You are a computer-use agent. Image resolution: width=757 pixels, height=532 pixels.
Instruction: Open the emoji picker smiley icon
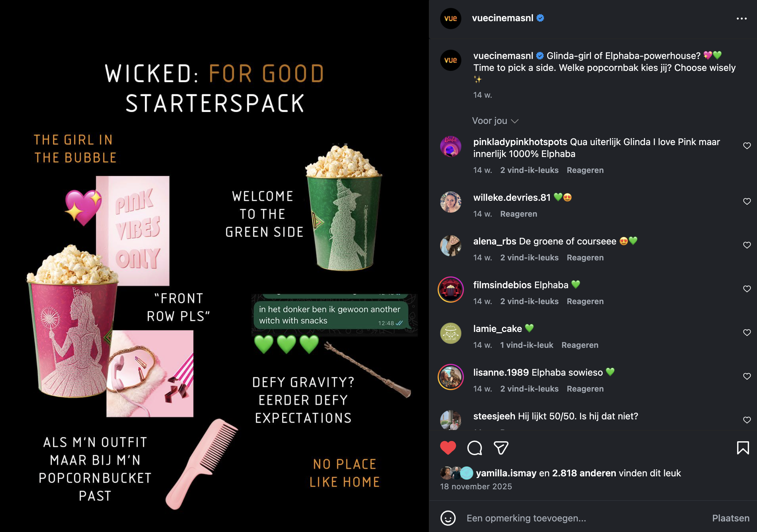[448, 518]
